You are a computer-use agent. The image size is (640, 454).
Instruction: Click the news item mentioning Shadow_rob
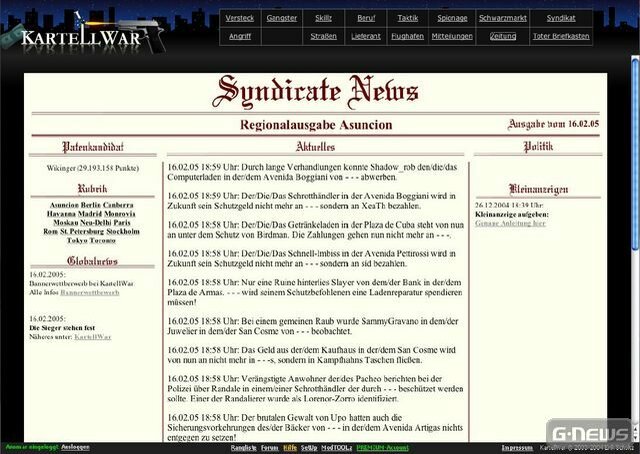[313, 172]
